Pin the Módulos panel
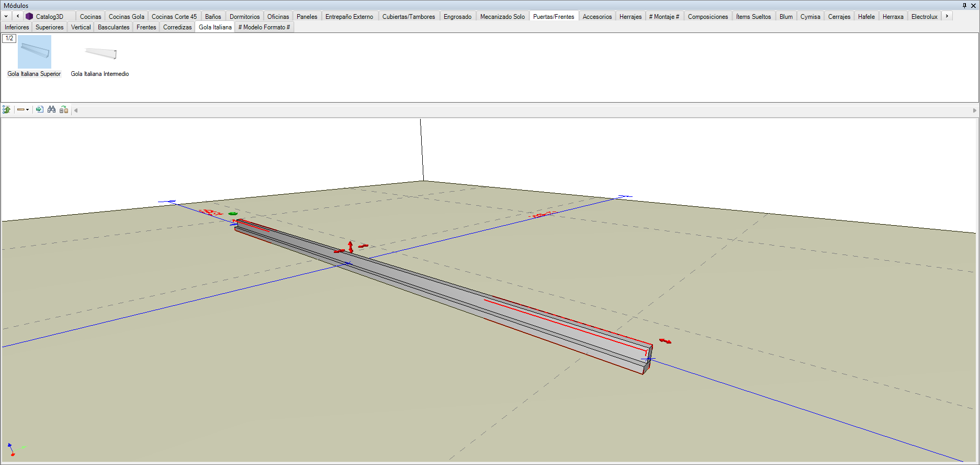Viewport: 980px width, 465px height. [x=964, y=5]
